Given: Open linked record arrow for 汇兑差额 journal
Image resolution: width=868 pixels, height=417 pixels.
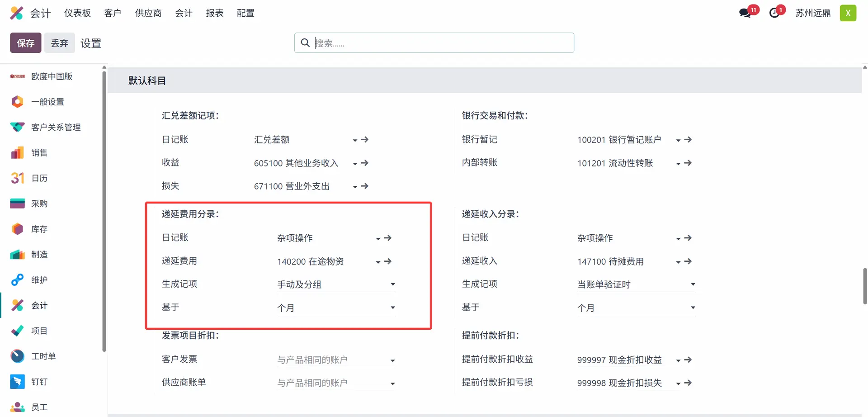Looking at the screenshot, I should (365, 140).
